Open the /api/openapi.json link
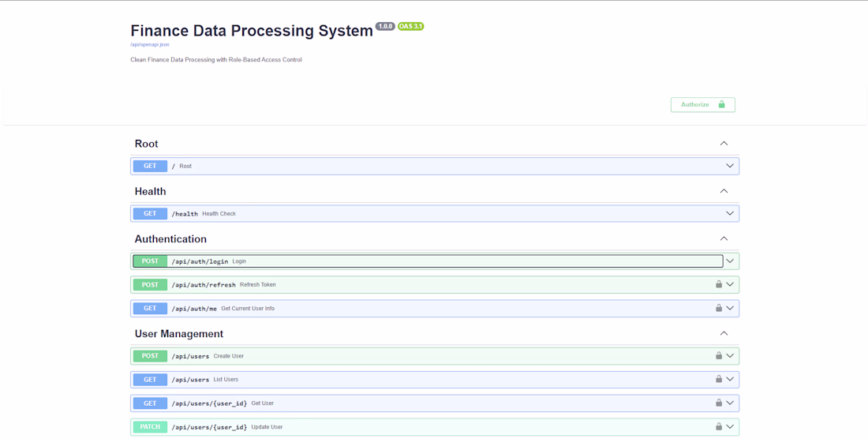 150,45
